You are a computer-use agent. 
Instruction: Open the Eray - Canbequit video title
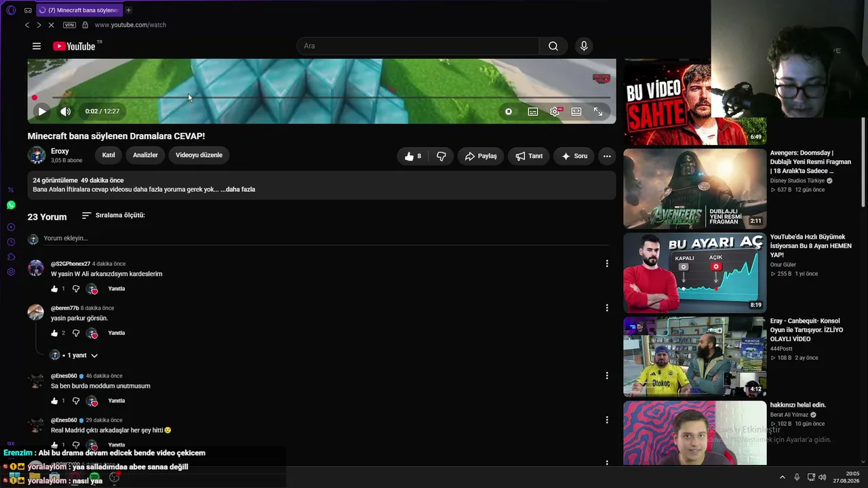click(807, 329)
